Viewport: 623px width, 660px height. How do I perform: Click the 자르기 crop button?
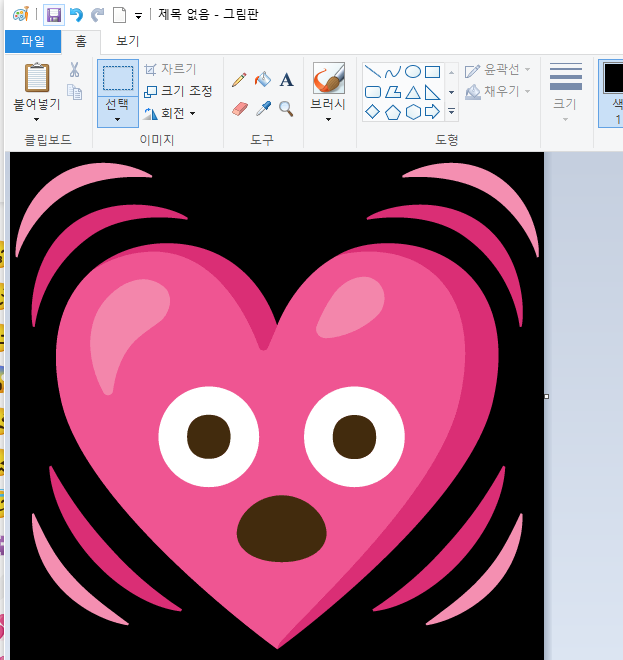170,69
